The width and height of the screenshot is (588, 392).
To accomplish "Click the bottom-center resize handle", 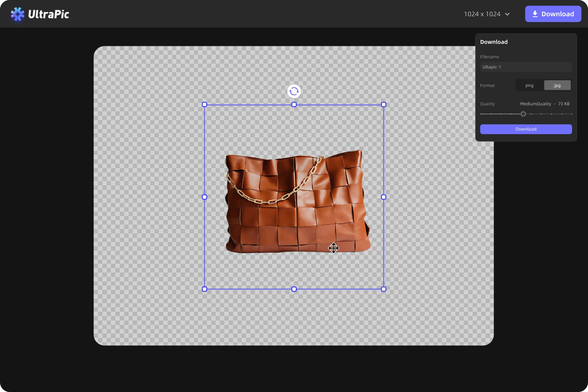I will tap(294, 289).
